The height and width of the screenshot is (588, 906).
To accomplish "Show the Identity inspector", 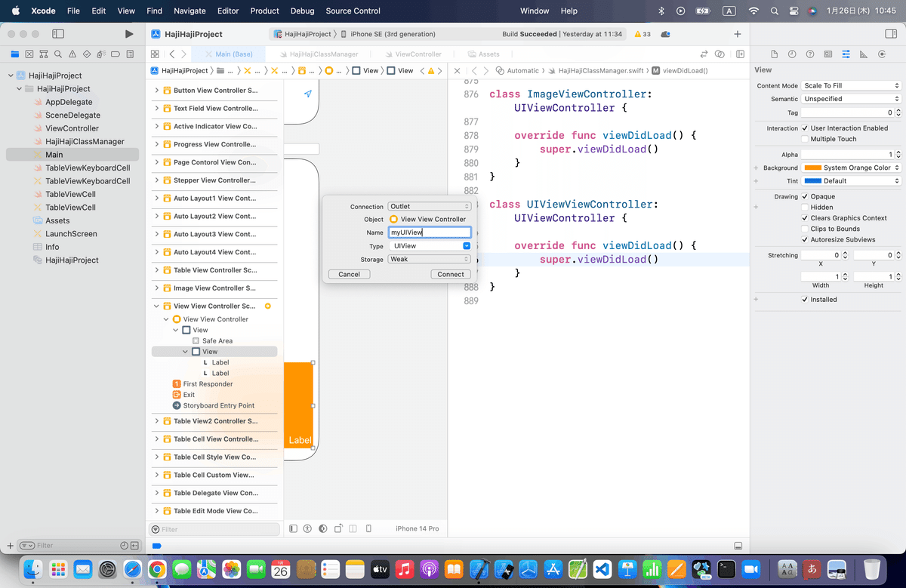I will point(828,54).
